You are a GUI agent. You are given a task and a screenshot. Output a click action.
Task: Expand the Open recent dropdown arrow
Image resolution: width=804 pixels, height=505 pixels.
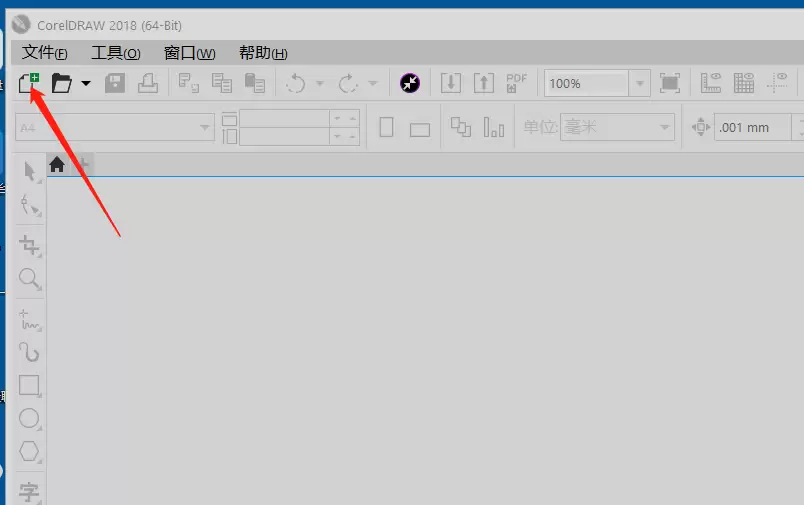pyautogui.click(x=86, y=83)
